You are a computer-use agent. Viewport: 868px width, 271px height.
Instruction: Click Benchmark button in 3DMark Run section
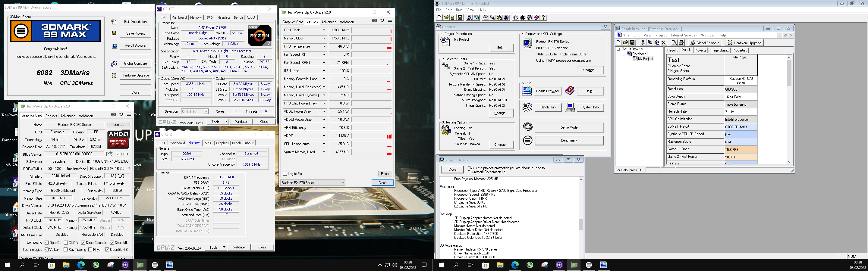569,140
